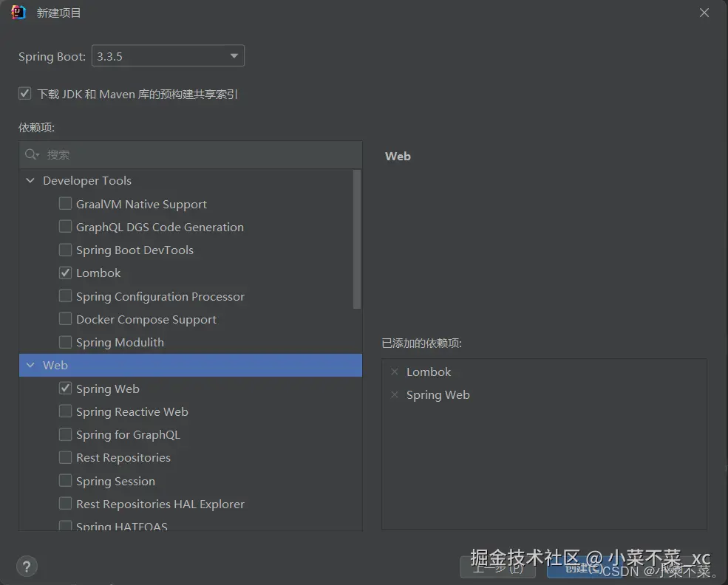Image resolution: width=728 pixels, height=585 pixels.
Task: Select the Web category row label
Action: (x=55, y=365)
